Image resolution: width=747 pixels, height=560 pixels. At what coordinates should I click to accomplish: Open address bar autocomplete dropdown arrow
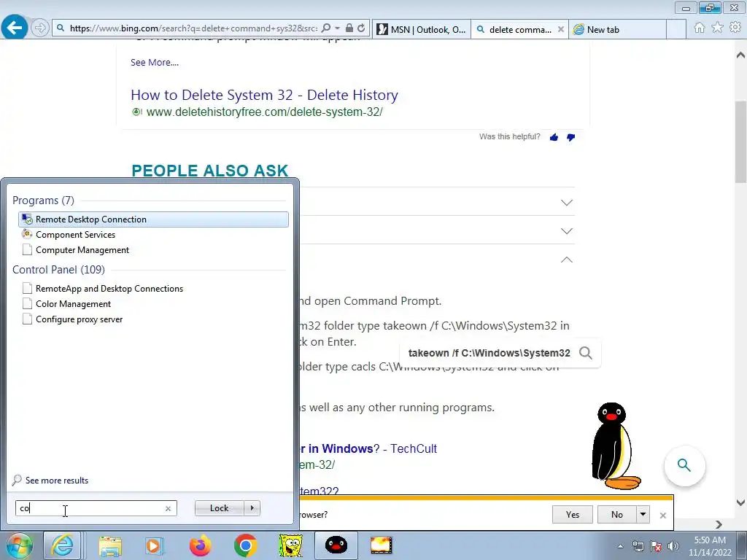pos(337,28)
